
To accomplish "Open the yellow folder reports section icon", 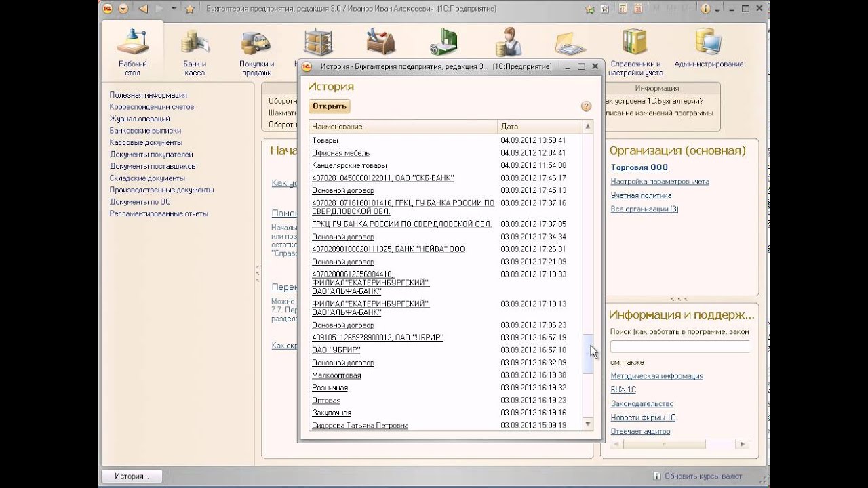I will click(570, 44).
